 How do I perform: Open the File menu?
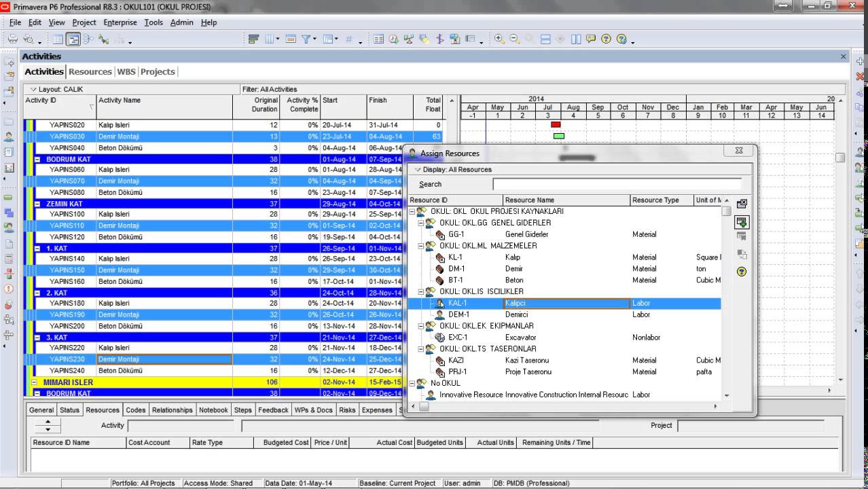15,22
